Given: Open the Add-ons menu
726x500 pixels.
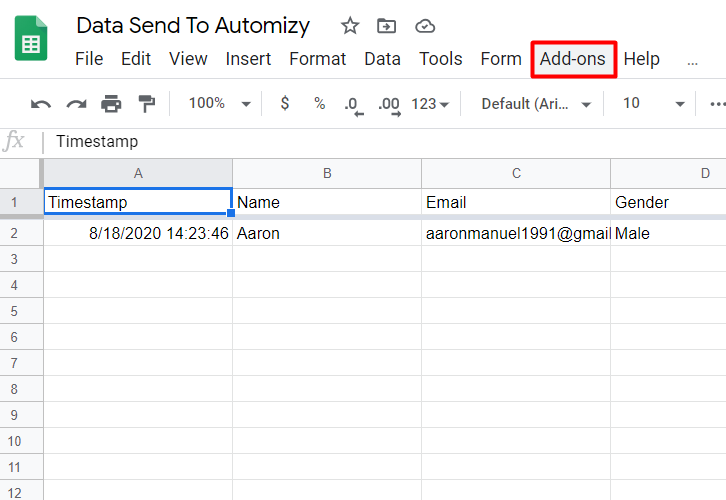Looking at the screenshot, I should [573, 59].
